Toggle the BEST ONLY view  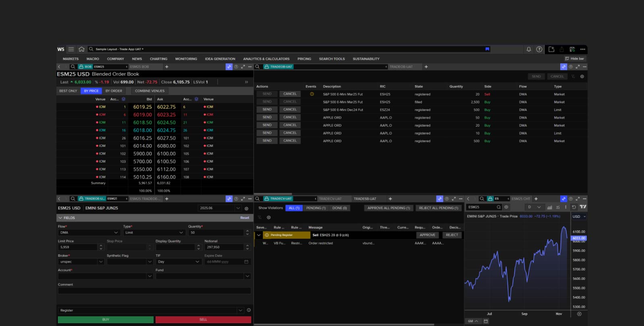[68, 91]
